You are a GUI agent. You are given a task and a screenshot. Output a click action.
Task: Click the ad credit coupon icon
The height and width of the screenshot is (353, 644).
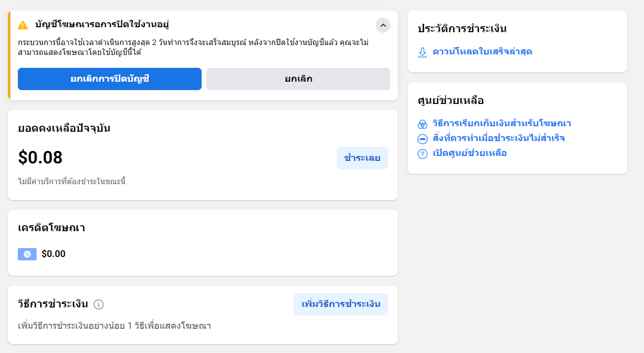coord(27,254)
